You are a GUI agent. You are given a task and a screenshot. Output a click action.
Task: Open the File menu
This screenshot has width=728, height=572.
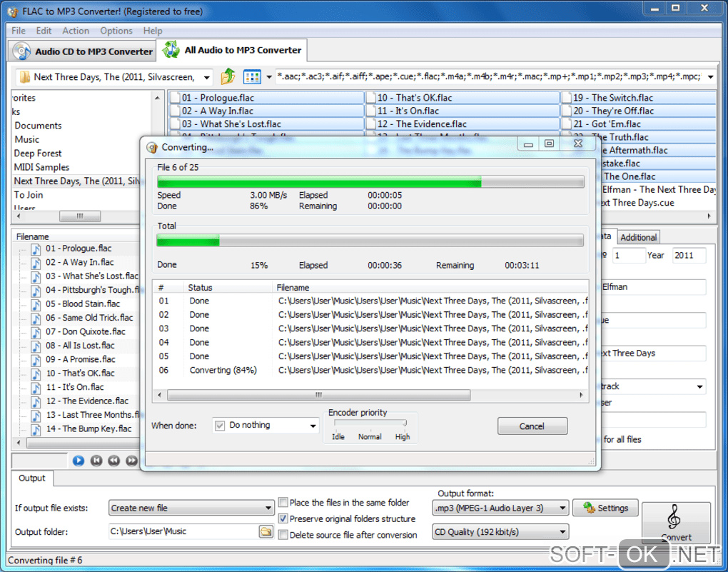tap(18, 31)
